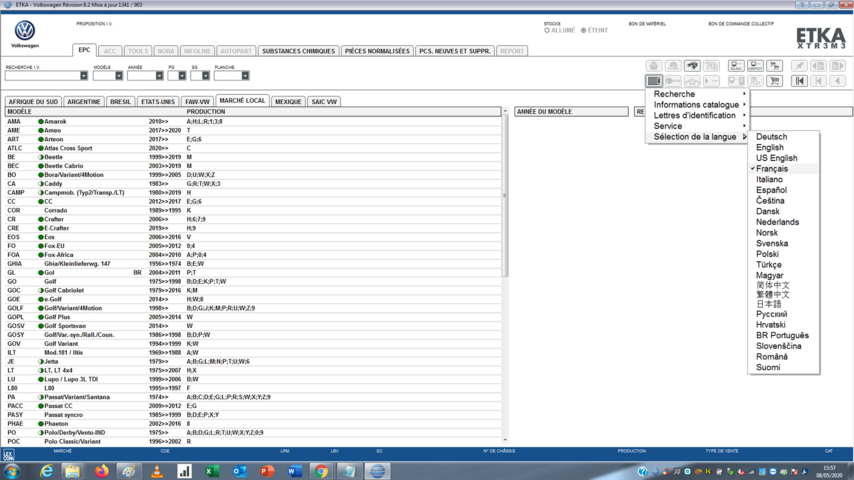Viewport: 854px width, 480px height.
Task: Expand the Informations catalogue submenu
Action: click(698, 105)
